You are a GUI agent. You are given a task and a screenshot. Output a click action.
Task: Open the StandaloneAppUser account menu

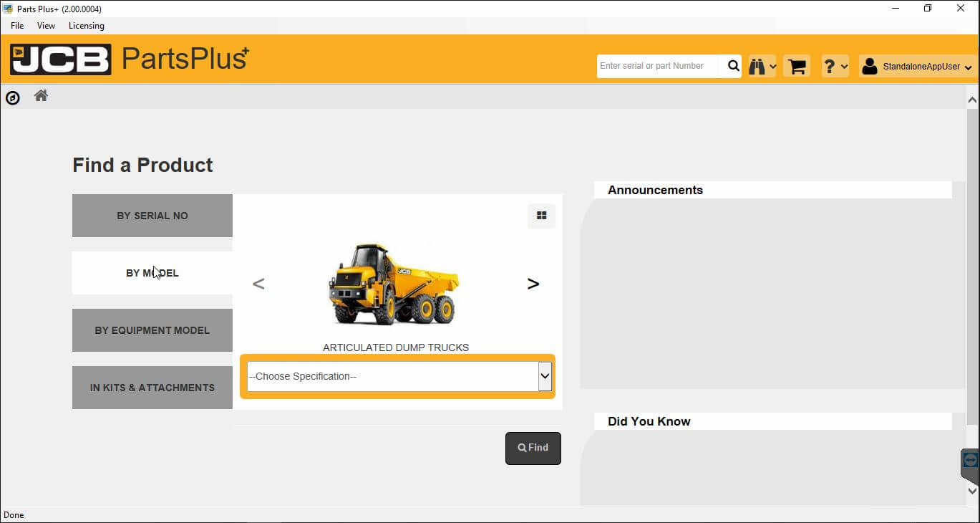(x=918, y=67)
